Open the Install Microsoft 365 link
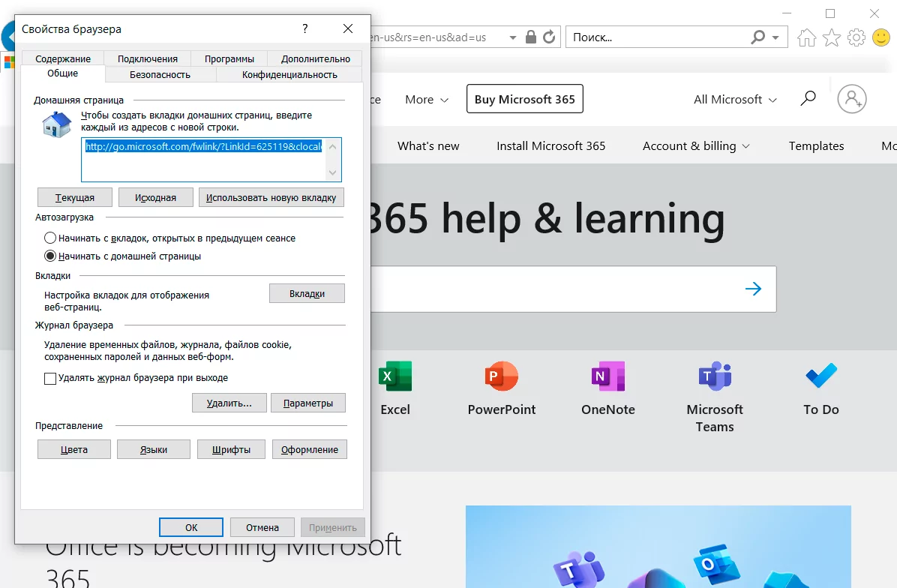Image resolution: width=897 pixels, height=588 pixels. (551, 145)
